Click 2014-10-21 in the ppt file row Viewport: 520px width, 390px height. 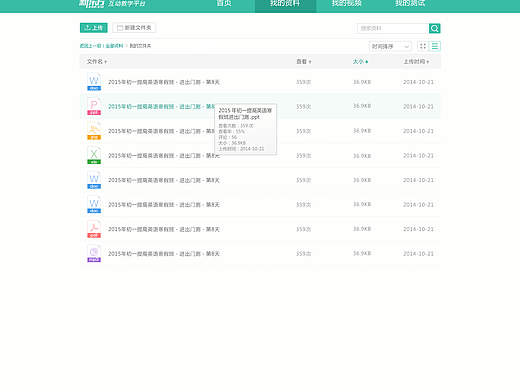pyautogui.click(x=418, y=107)
